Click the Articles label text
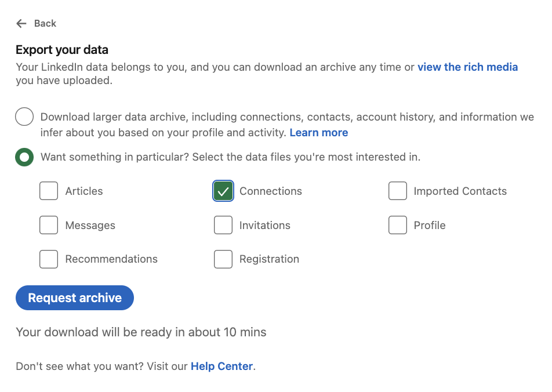 [x=84, y=191]
